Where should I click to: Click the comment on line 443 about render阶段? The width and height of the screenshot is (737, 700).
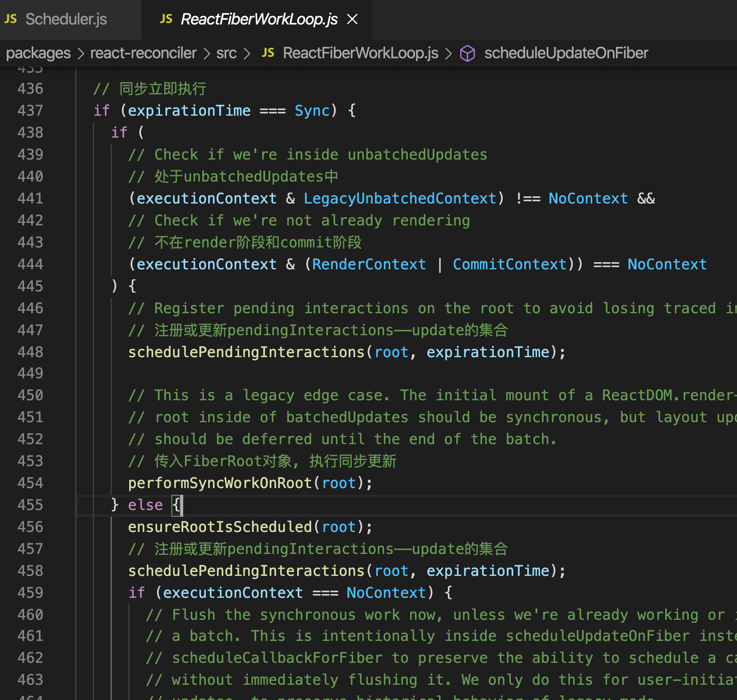[245, 242]
